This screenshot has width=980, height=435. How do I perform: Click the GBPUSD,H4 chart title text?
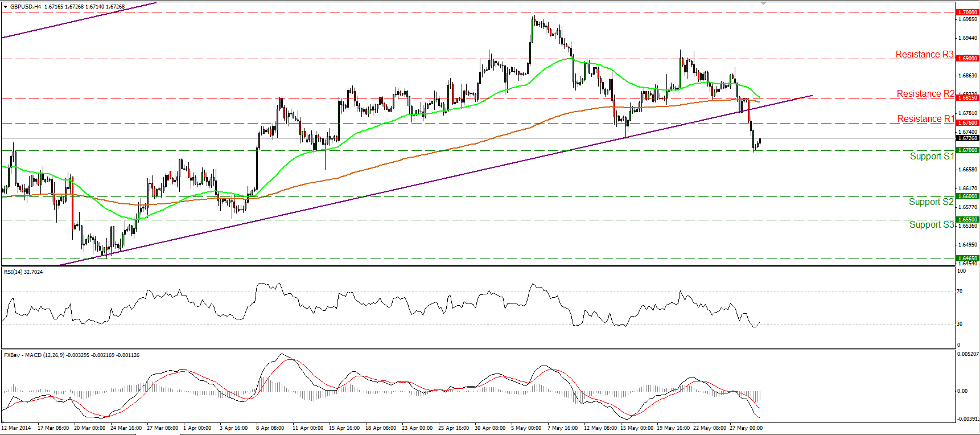[x=26, y=7]
